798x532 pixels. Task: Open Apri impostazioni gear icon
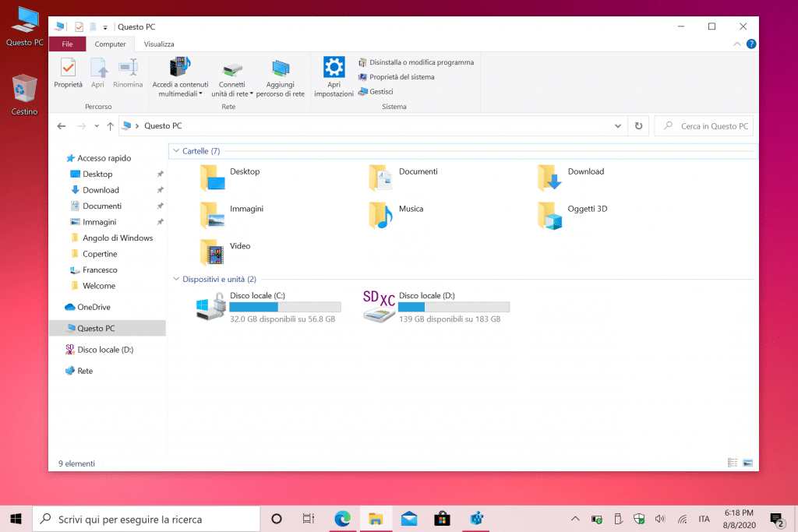pyautogui.click(x=334, y=68)
